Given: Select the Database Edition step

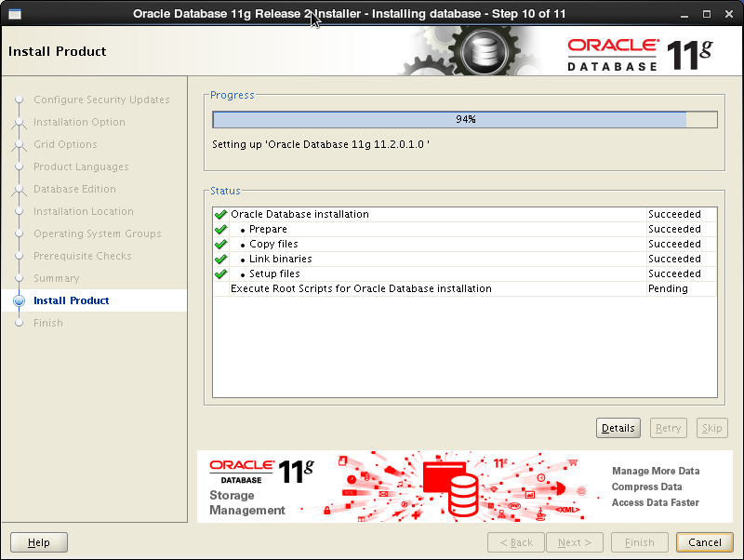Looking at the screenshot, I should point(74,190).
